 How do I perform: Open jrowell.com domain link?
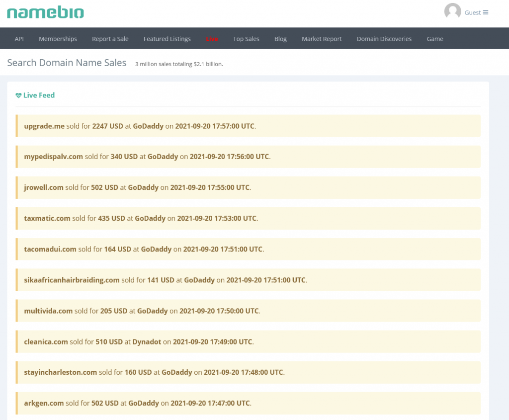pos(44,187)
